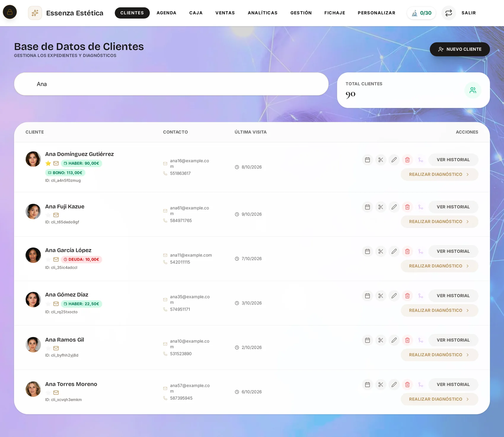Delete Ana Torres Moreno with trash icon

point(407,385)
